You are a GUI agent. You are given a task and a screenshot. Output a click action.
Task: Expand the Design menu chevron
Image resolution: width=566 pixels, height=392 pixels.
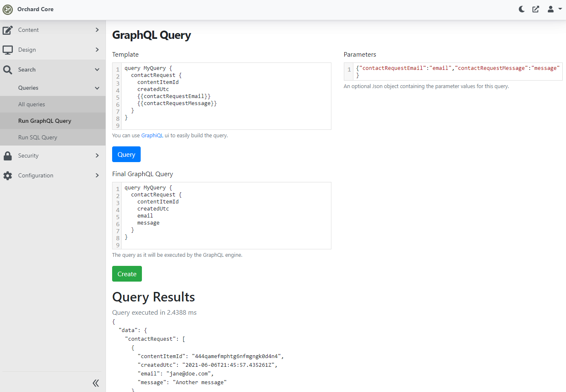97,50
